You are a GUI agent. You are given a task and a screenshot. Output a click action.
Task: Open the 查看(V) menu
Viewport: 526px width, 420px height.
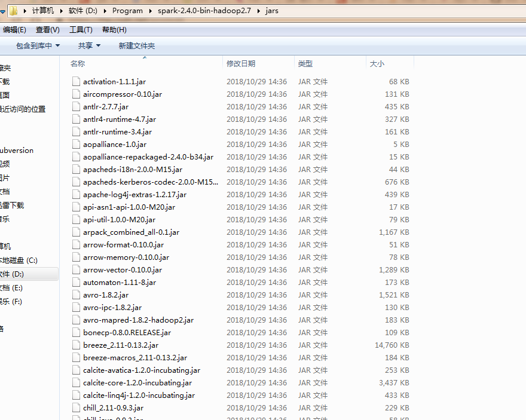click(x=48, y=30)
